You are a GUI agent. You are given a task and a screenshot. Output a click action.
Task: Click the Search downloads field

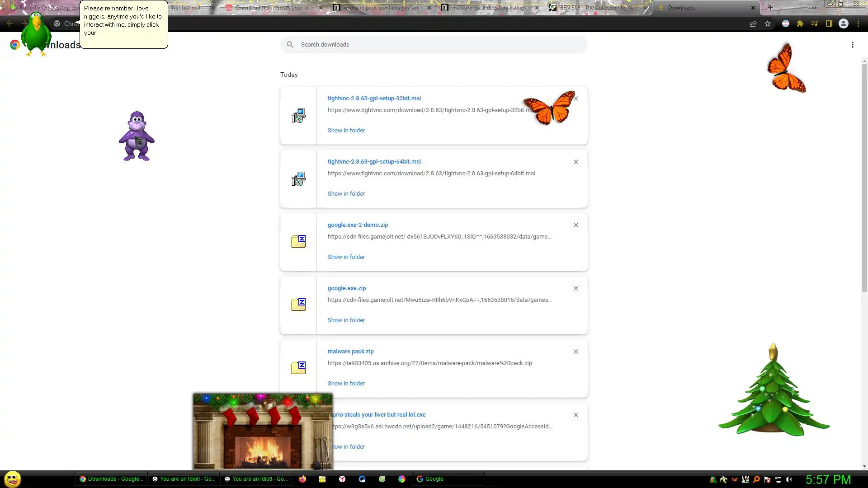[x=434, y=45]
